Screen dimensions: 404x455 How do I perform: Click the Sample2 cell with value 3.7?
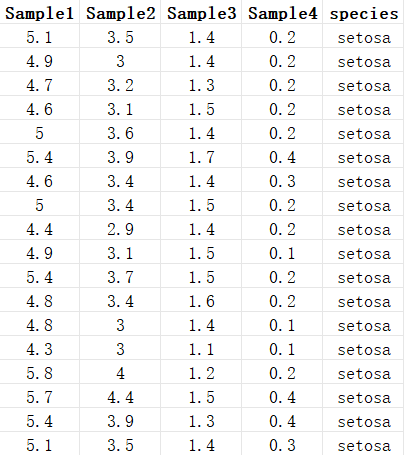120,276
